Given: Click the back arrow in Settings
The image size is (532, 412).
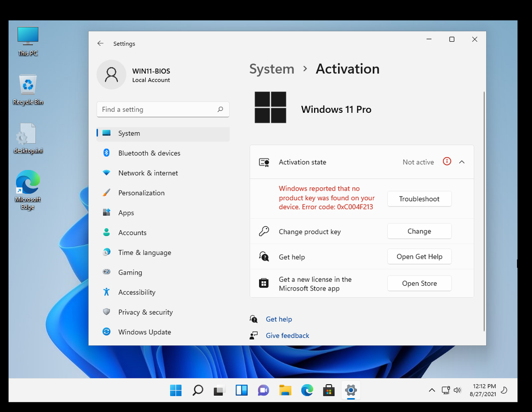Looking at the screenshot, I should 100,43.
